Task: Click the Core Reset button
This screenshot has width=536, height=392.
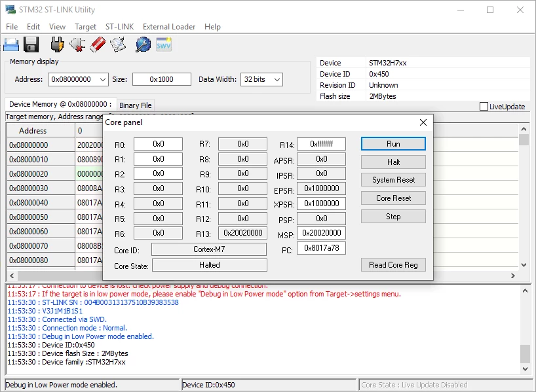Action: pos(393,198)
